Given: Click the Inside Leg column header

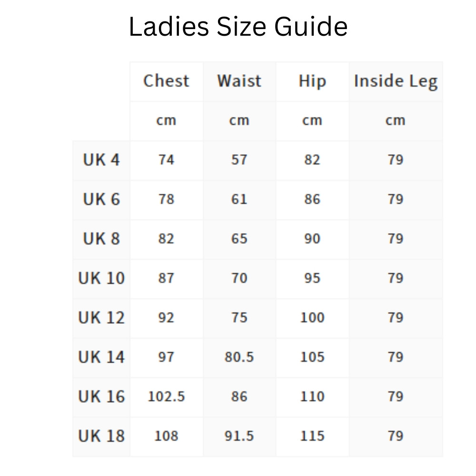Looking at the screenshot, I should coord(395,82).
